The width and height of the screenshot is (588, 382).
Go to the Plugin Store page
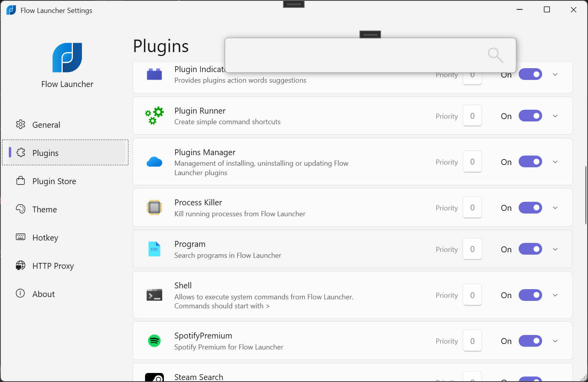pos(65,181)
